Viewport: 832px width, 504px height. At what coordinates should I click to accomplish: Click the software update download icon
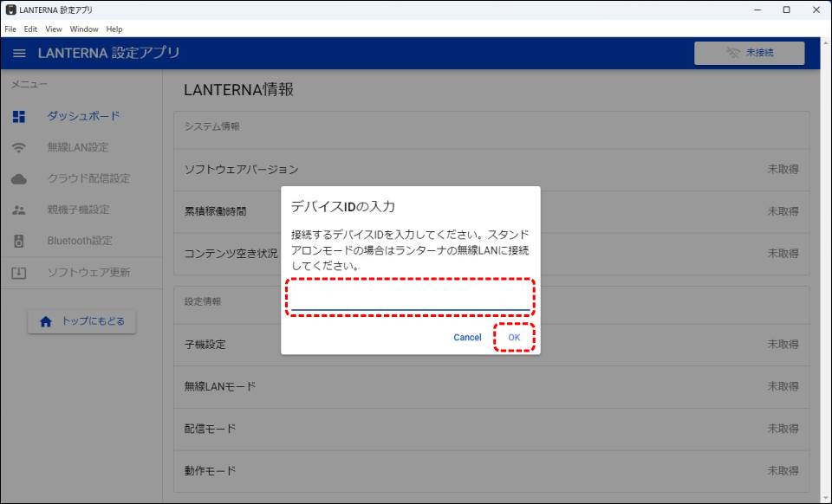pyautogui.click(x=19, y=273)
